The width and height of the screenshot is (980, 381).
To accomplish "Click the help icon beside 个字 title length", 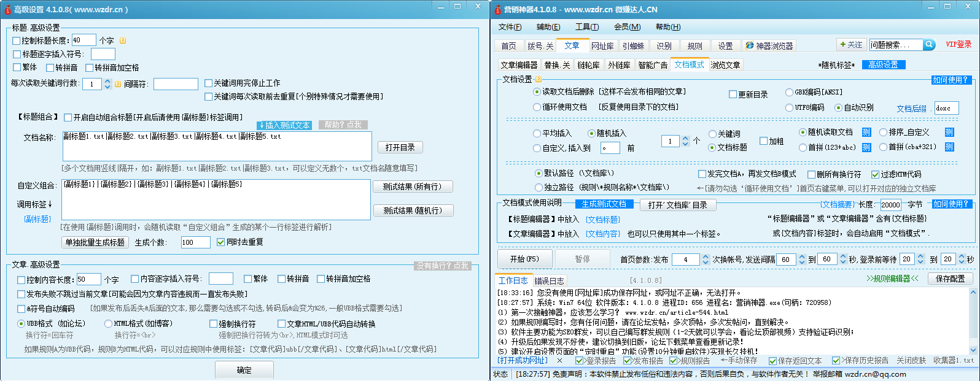I will [x=122, y=40].
